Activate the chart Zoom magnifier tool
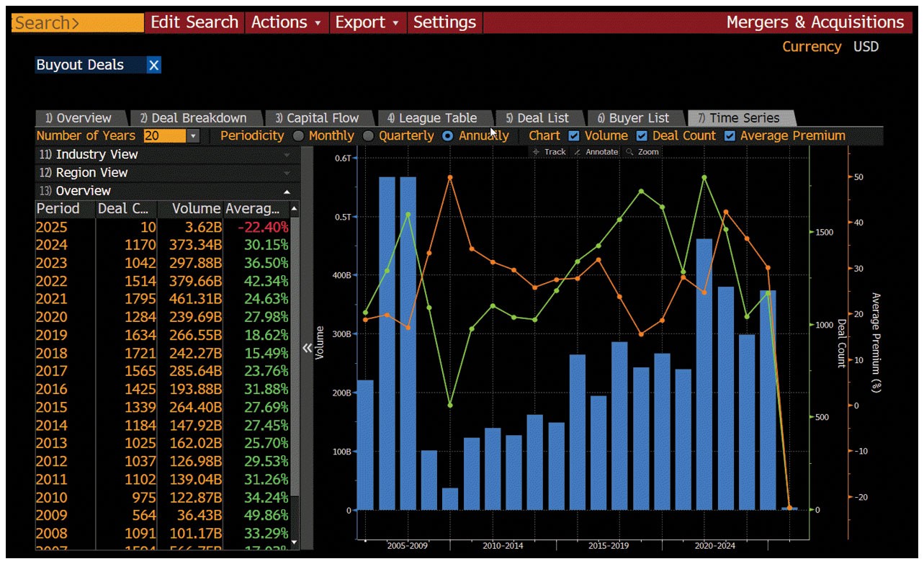This screenshot has height=564, width=924. [x=648, y=151]
